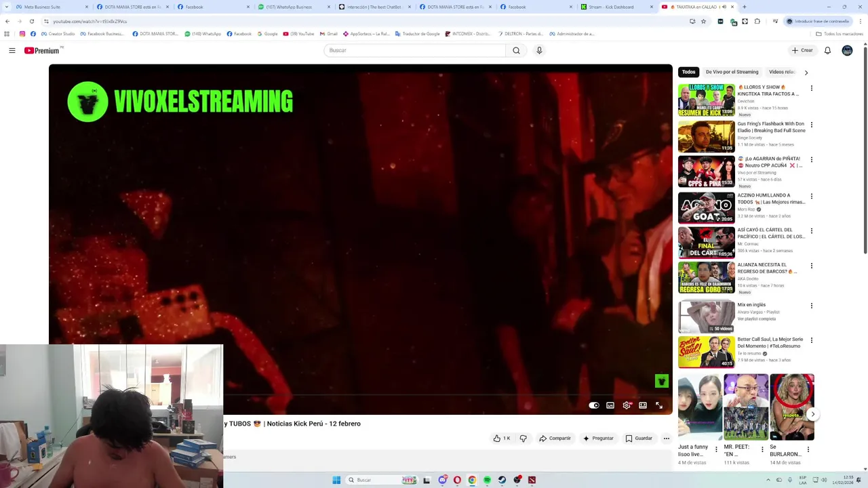The width and height of the screenshot is (868, 488).
Task: Select De Vivo por el Streaming chip
Action: tap(732, 72)
